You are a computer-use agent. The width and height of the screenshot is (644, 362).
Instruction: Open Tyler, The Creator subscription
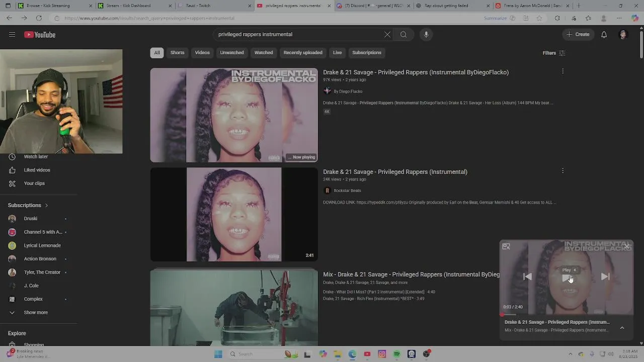click(42, 272)
